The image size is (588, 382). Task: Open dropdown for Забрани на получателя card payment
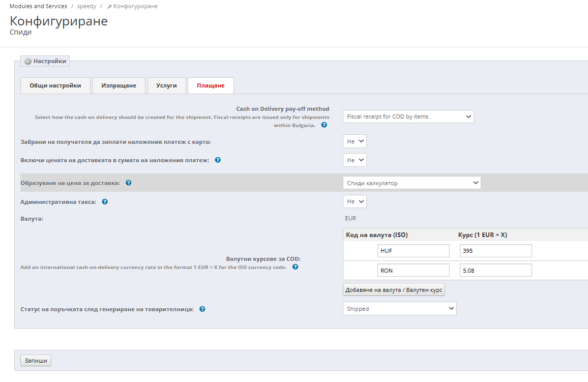[x=355, y=141]
